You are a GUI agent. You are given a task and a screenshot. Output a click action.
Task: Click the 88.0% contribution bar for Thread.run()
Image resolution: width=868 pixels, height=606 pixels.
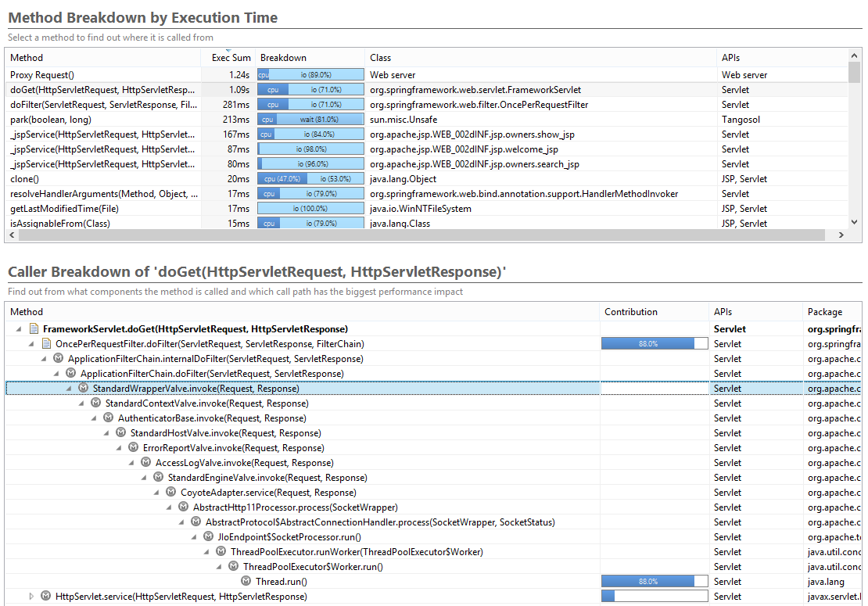pos(653,582)
